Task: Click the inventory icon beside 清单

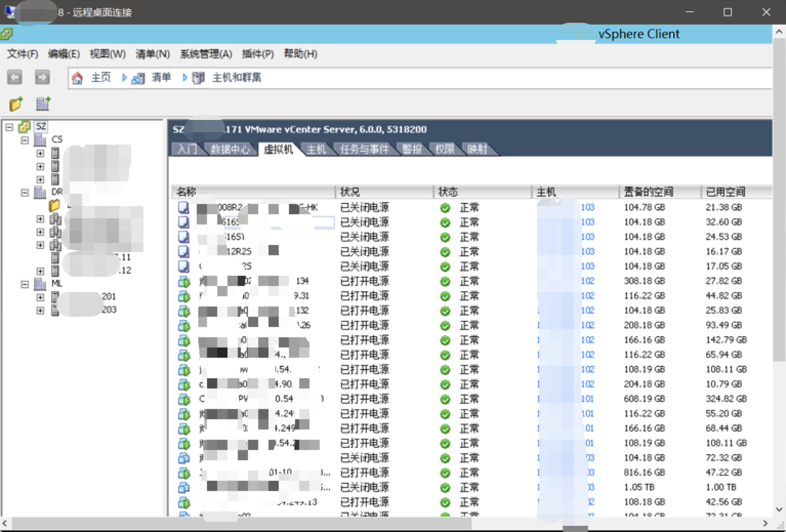Action: tap(138, 78)
